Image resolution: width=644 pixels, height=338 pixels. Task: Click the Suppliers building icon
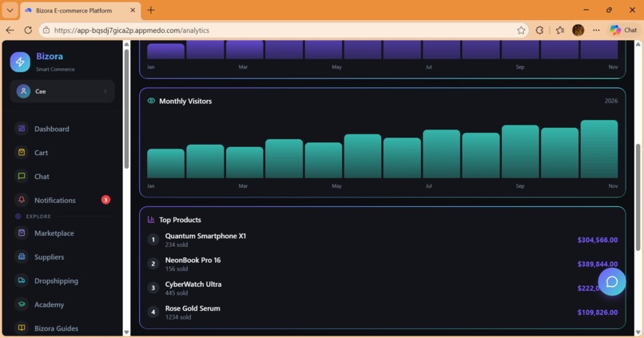(x=22, y=256)
